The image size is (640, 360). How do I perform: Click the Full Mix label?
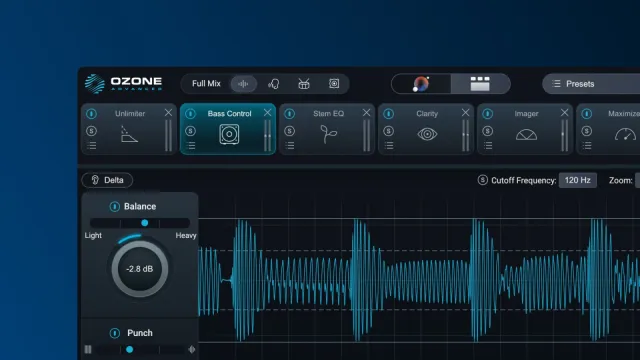coord(206,84)
